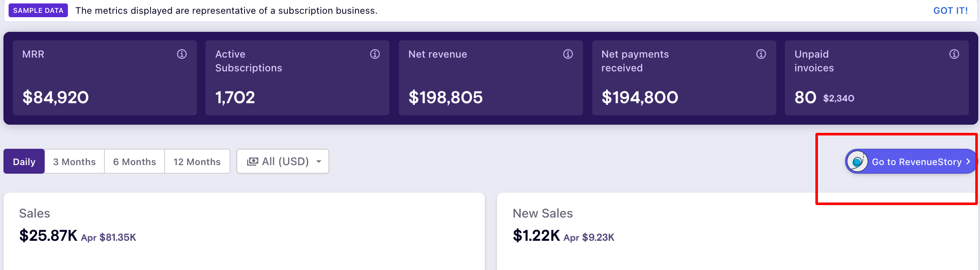Open the Sales chart card heading
This screenshot has height=270, width=980.
point(35,213)
